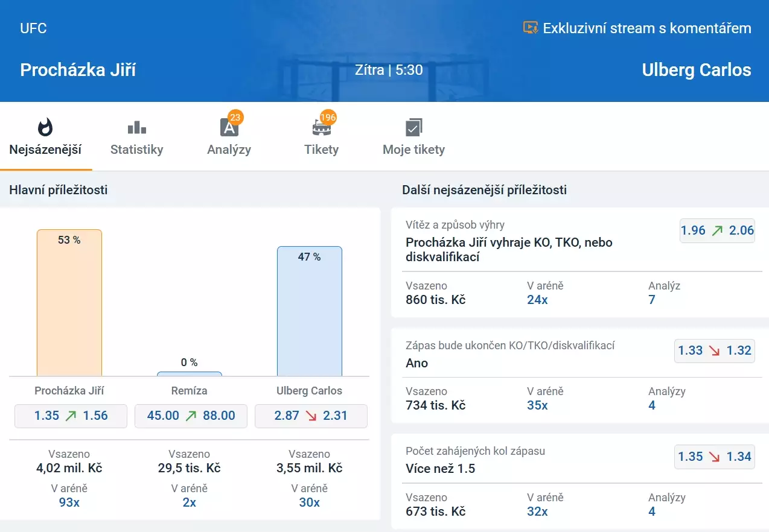The image size is (769, 532).
Task: Click the Tikety arena icon with badge 196
Action: [321, 127]
